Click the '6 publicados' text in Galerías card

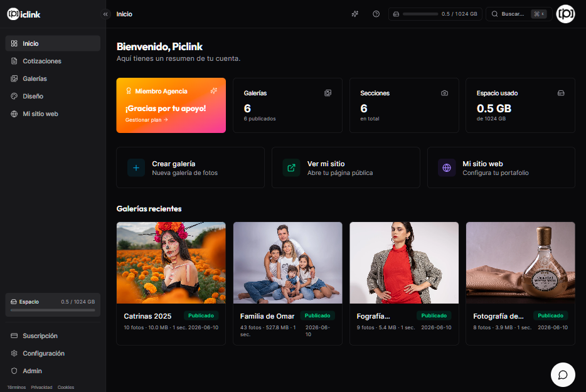(260, 119)
